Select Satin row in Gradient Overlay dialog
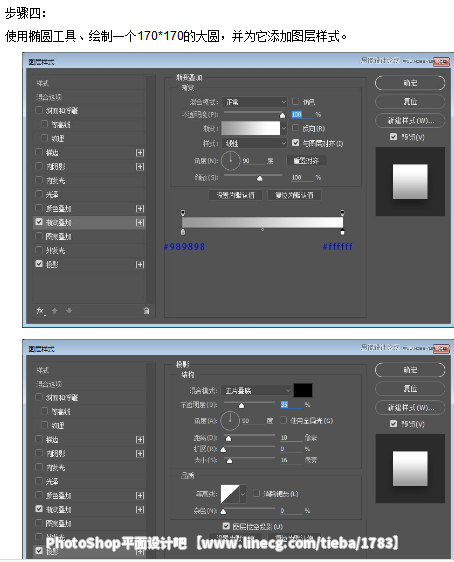The image size is (454, 562). [90, 195]
